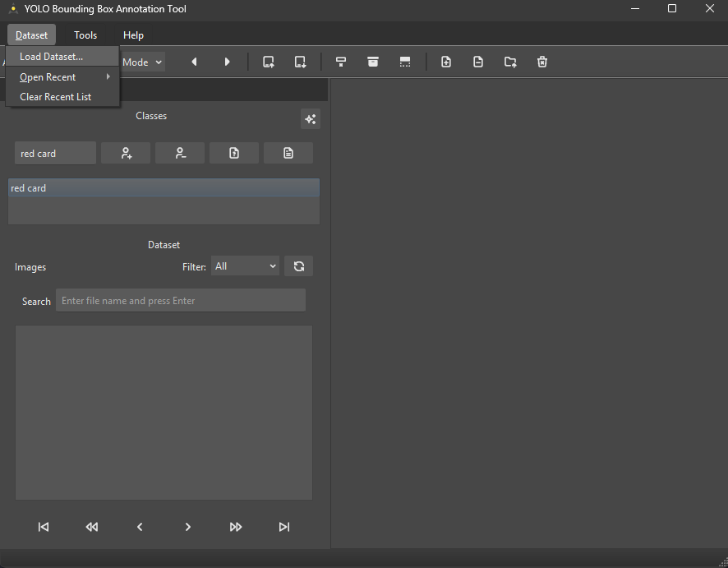Click the sparkle auto-annotate icon beside Classes

pyautogui.click(x=310, y=119)
